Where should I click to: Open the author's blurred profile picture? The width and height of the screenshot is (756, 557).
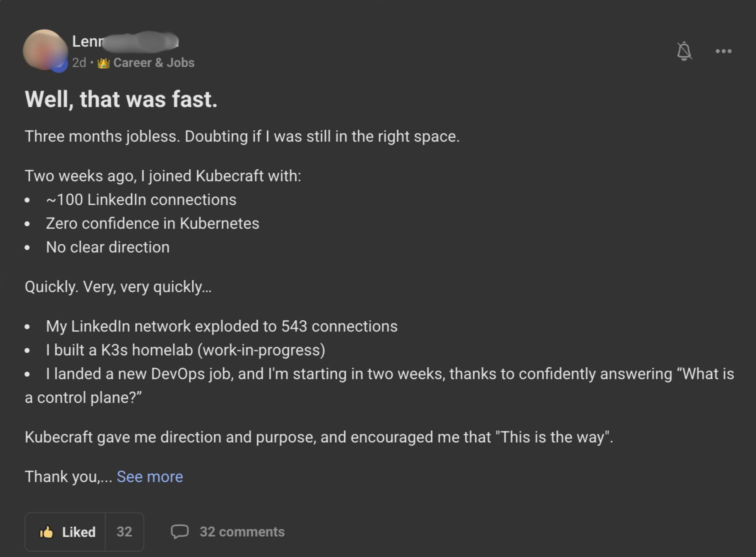(44, 49)
